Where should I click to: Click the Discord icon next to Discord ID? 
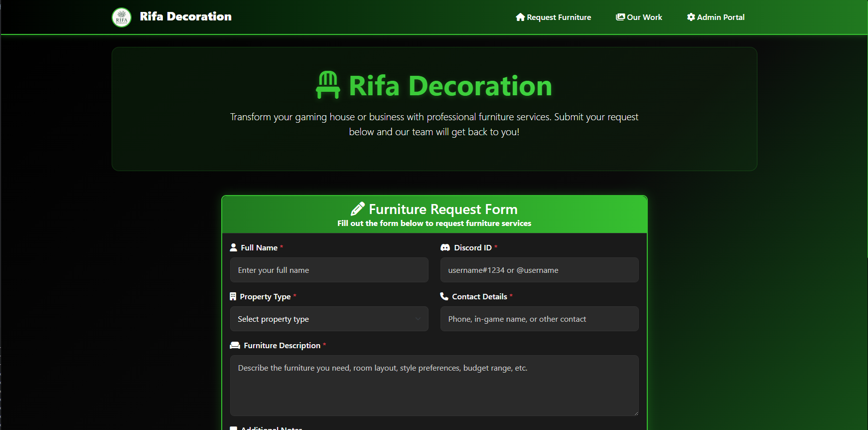[x=445, y=247]
